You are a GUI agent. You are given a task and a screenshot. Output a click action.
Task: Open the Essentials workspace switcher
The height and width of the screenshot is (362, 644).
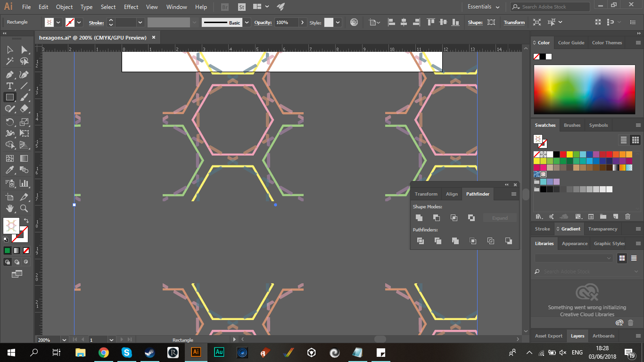point(484,7)
